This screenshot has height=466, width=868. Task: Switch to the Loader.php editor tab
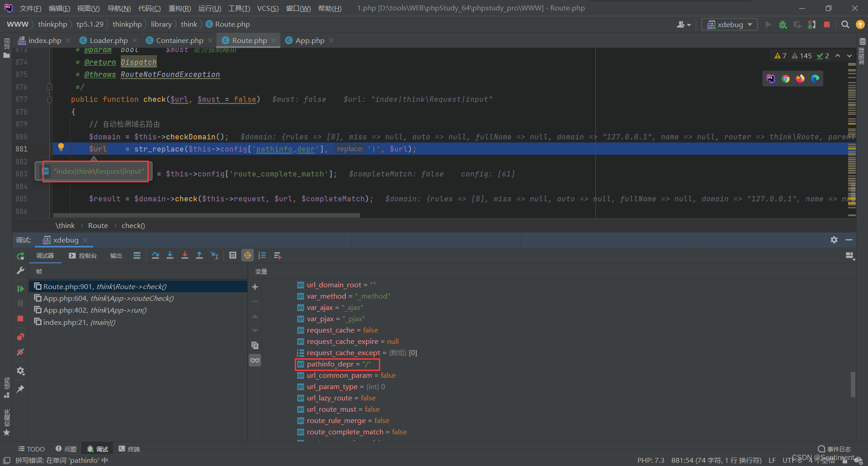tap(108, 40)
